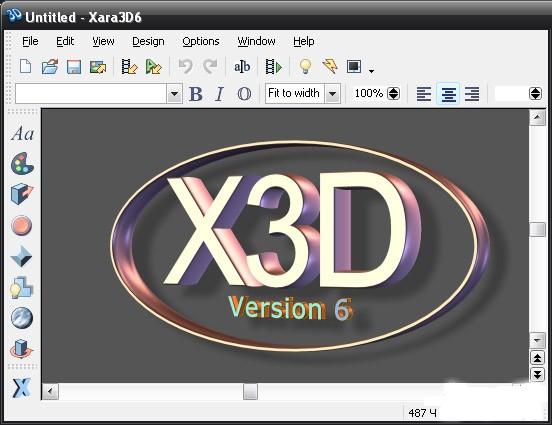552x425 pixels.
Task: Click the horizontal rotation slider thumb
Action: pyautogui.click(x=250, y=392)
